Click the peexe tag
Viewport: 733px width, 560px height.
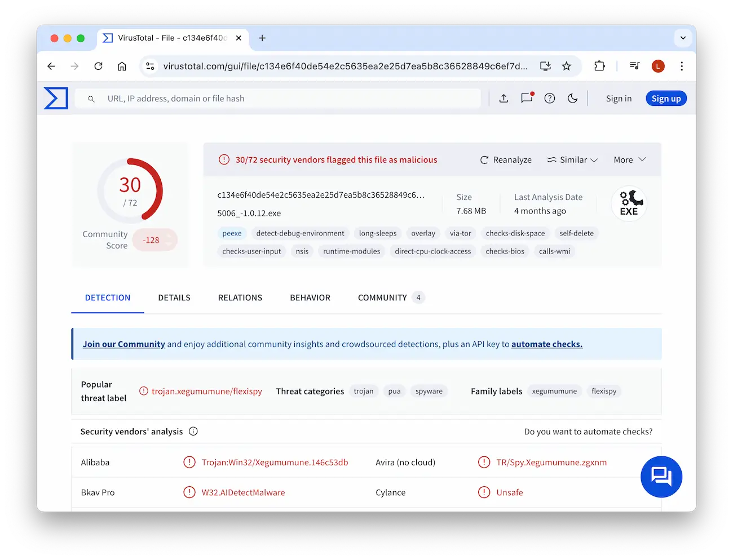point(232,233)
